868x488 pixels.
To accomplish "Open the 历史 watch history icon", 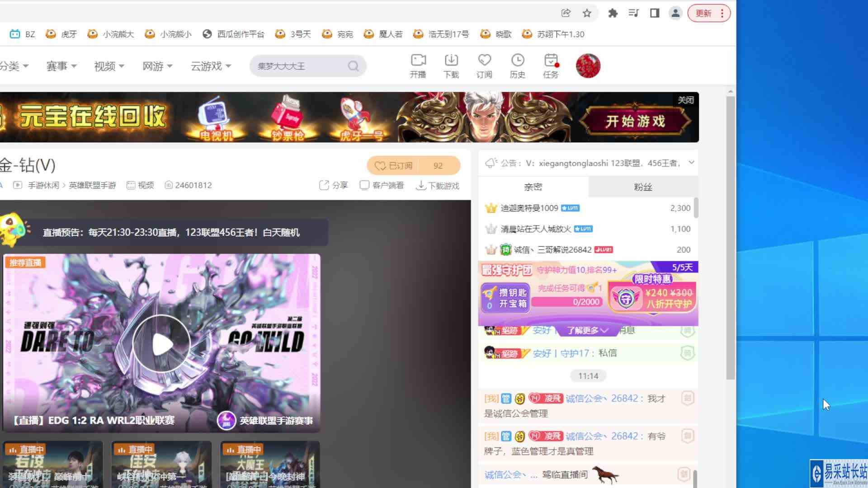I will [x=518, y=66].
